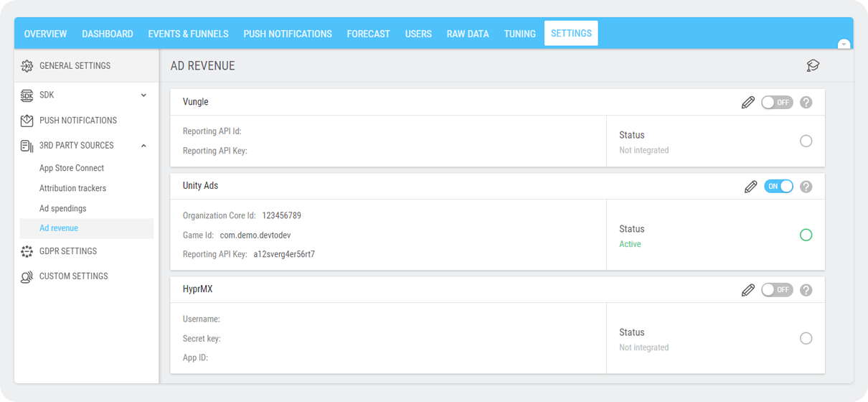Expand the SDK section chevron
This screenshot has height=402, width=868.
pos(143,95)
